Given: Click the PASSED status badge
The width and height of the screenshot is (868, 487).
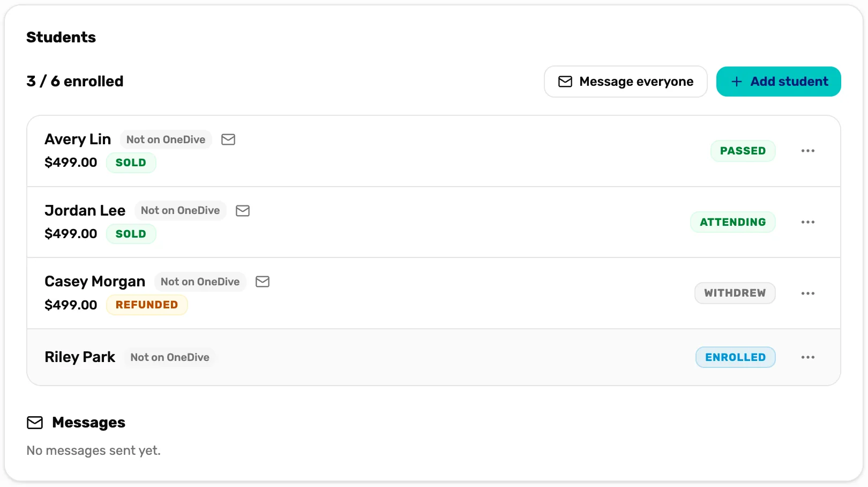Looking at the screenshot, I should pyautogui.click(x=743, y=151).
